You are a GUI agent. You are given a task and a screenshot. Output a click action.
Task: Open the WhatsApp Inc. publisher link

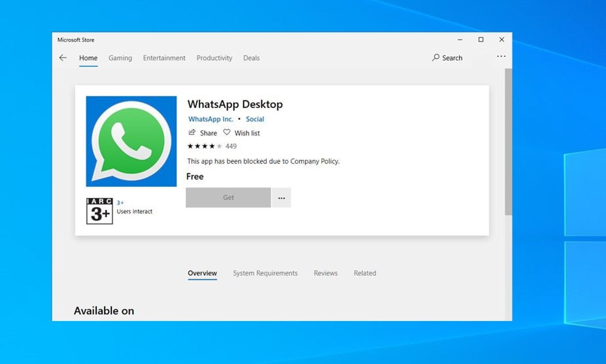(211, 119)
